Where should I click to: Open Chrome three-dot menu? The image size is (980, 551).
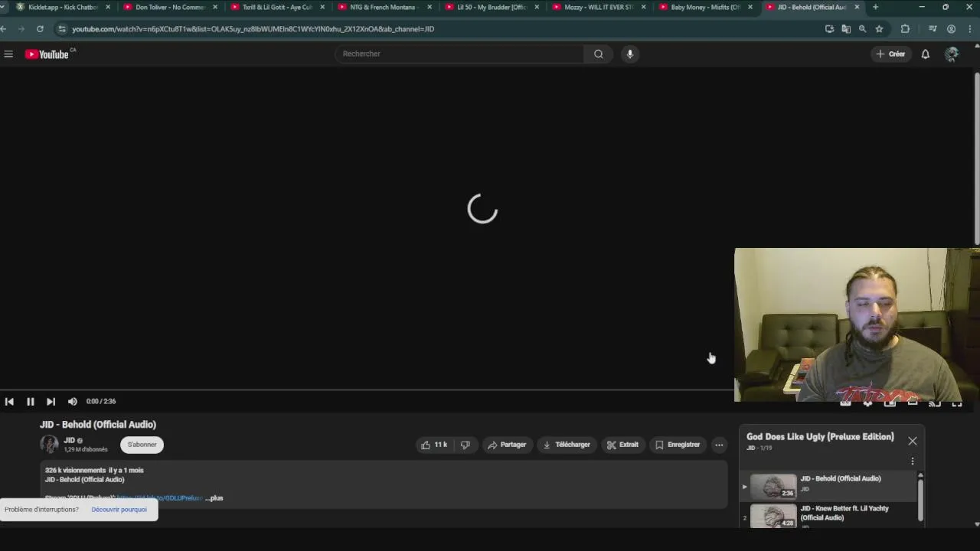[x=969, y=29]
